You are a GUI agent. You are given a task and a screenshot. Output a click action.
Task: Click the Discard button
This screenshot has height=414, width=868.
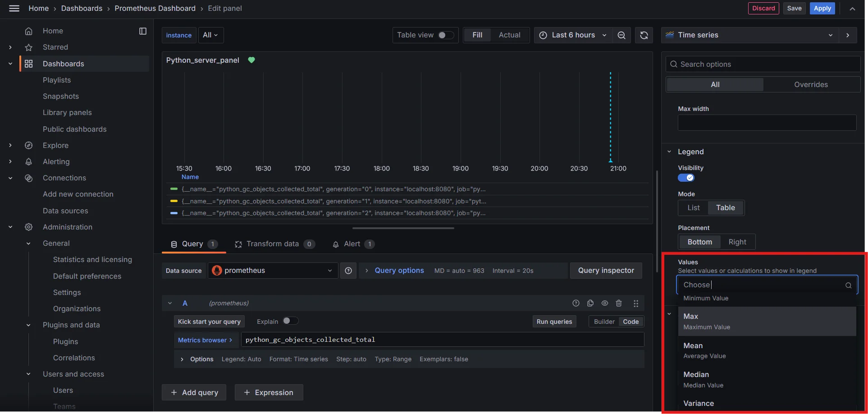pos(763,9)
